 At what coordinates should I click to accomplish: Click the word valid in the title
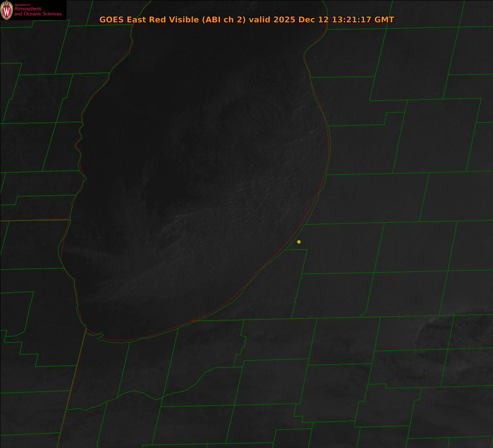pos(261,20)
